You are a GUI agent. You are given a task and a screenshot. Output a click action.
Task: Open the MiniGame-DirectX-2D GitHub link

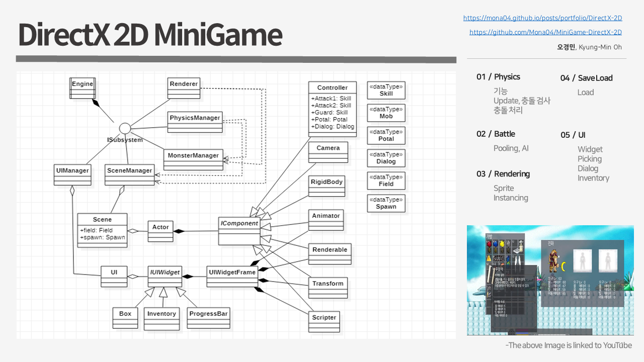(545, 32)
